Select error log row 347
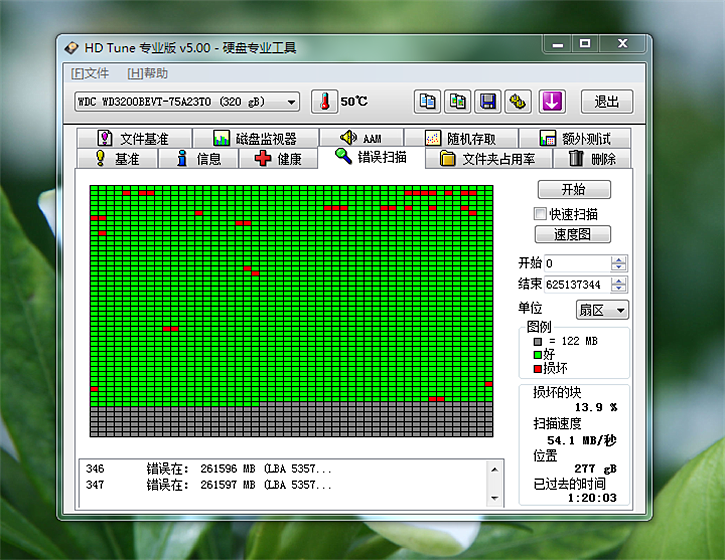This screenshot has width=725, height=560. pyautogui.click(x=284, y=485)
